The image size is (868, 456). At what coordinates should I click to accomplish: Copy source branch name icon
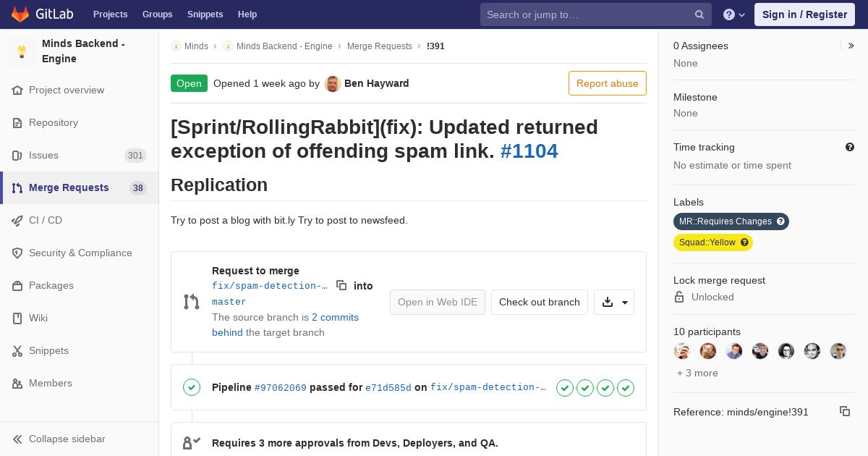[341, 285]
